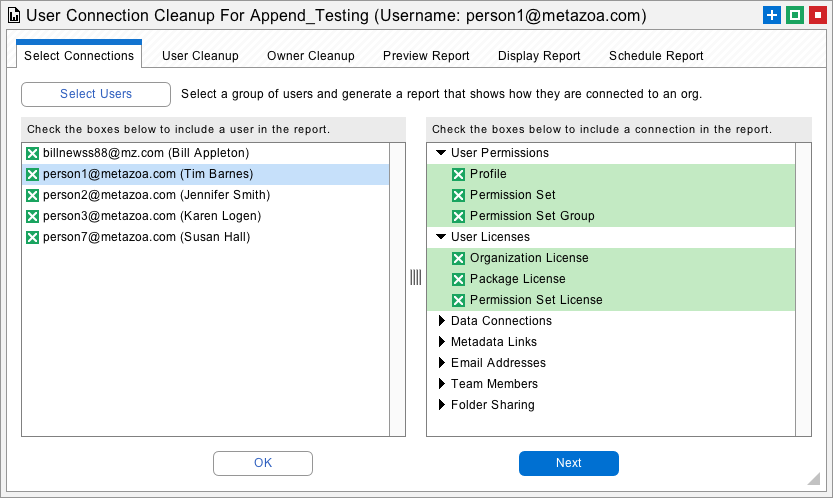Select the User Permissions tree label
The image size is (833, 498).
click(499, 153)
